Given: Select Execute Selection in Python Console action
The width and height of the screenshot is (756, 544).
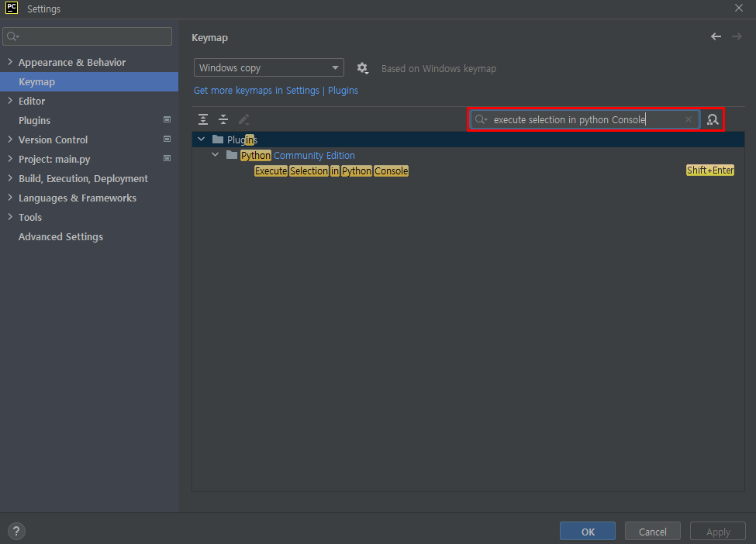Looking at the screenshot, I should pos(331,171).
